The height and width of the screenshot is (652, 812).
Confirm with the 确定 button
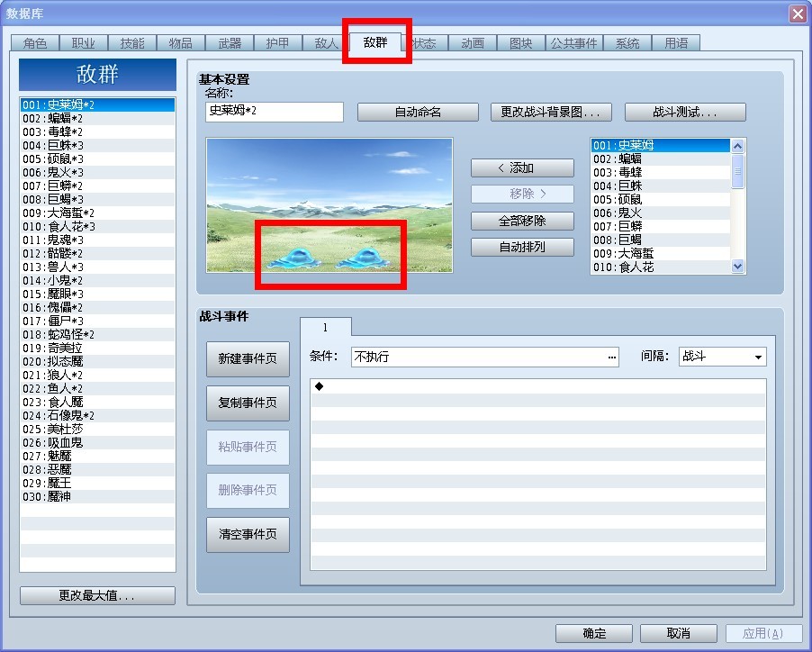click(x=594, y=633)
